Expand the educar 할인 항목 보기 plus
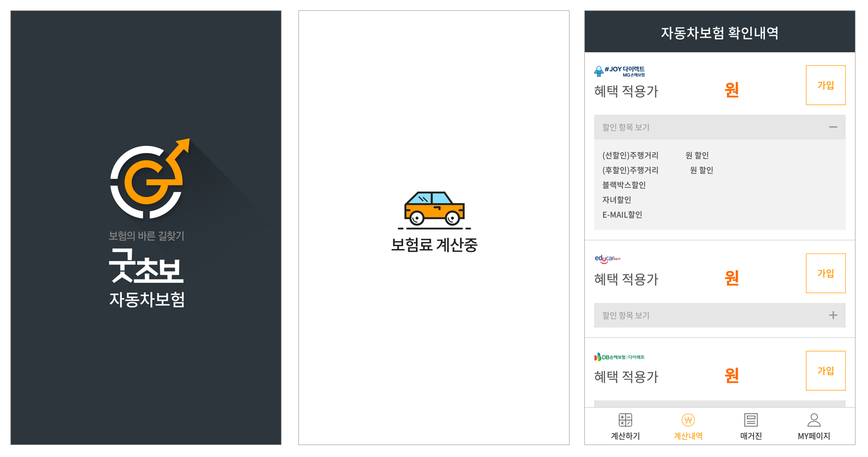 tap(833, 315)
